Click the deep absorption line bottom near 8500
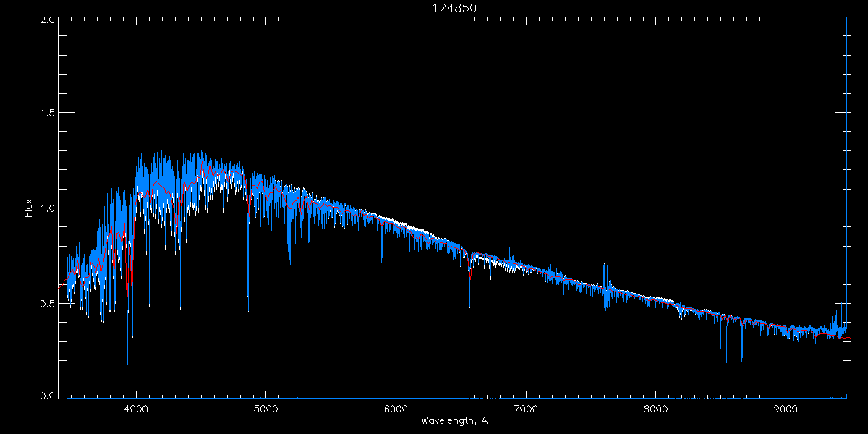 [x=726, y=362]
